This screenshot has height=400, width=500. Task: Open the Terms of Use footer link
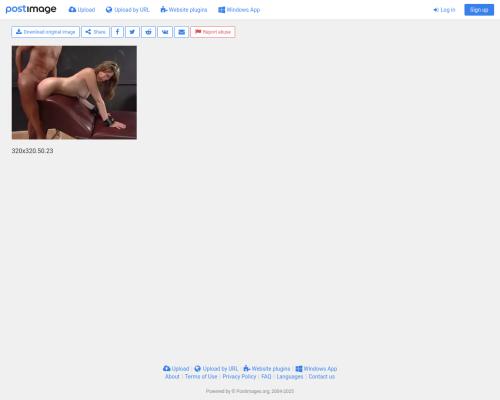[201, 377]
